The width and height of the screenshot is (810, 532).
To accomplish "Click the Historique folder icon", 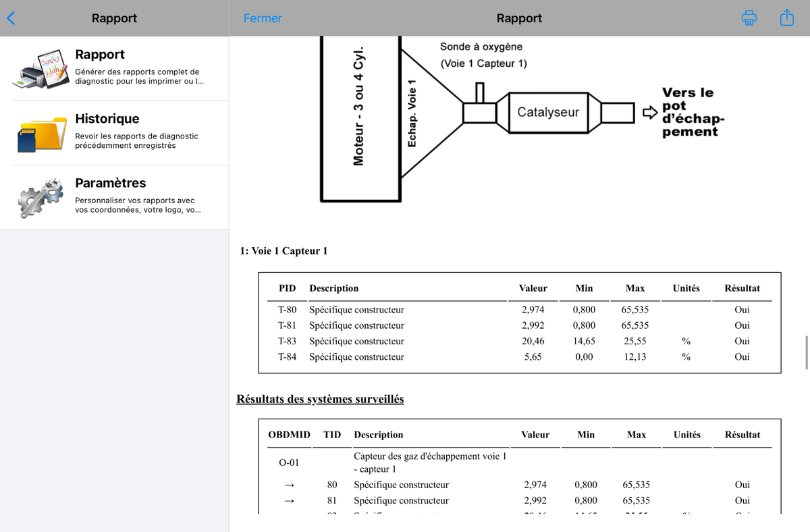I will tap(40, 134).
